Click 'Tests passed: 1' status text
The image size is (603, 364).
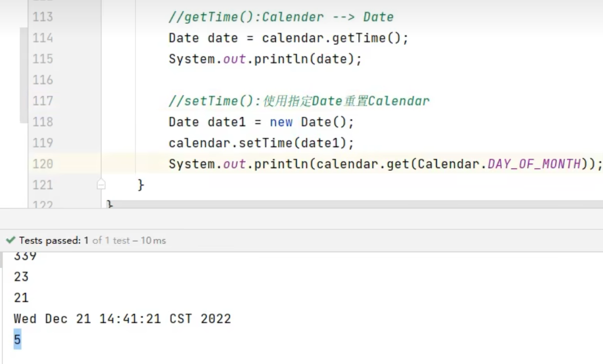(54, 241)
